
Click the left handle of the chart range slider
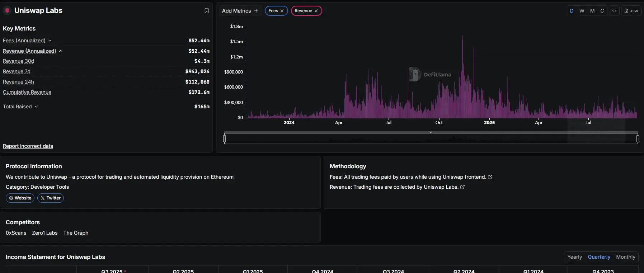click(x=225, y=138)
